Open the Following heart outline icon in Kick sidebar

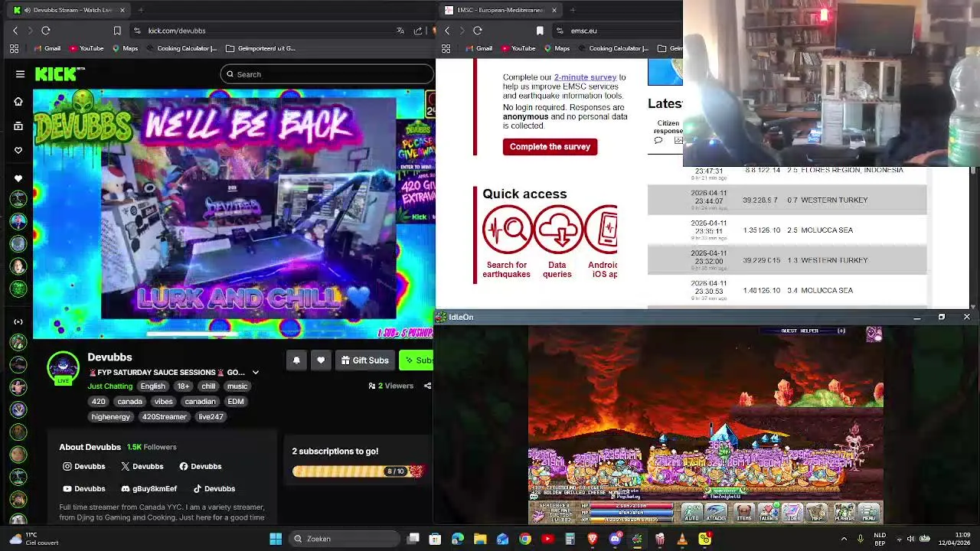tap(18, 151)
